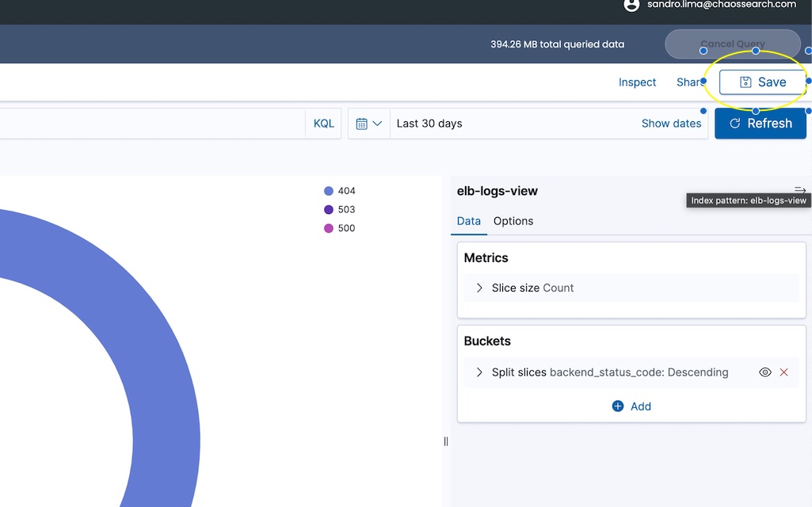
Task: Open the Inspect panel
Action: click(x=637, y=82)
